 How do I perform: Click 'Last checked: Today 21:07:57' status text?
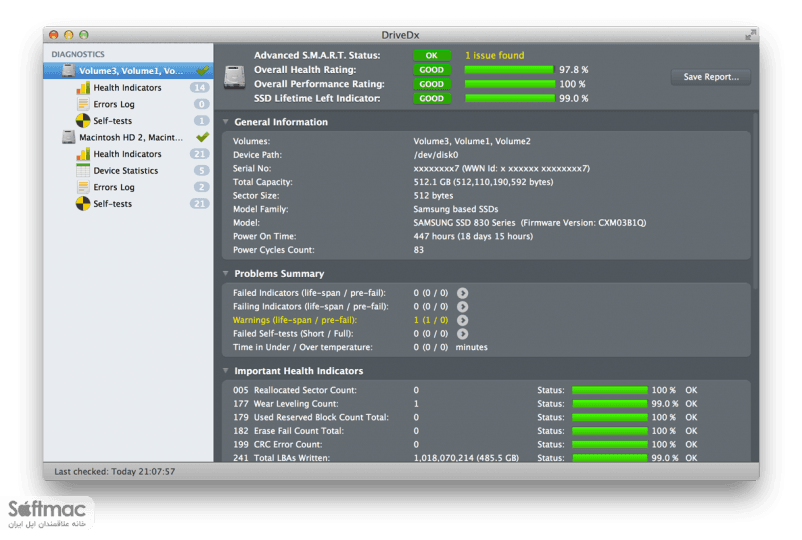115,471
